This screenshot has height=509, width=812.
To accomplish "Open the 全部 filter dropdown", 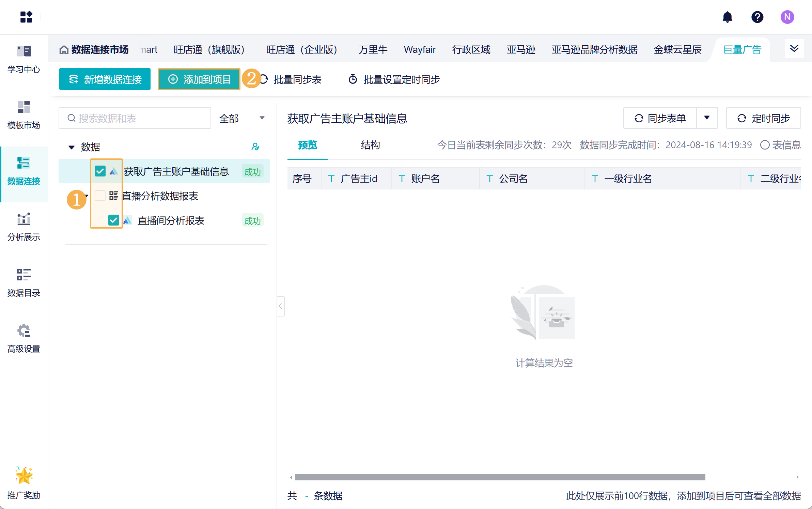I will tap(242, 118).
